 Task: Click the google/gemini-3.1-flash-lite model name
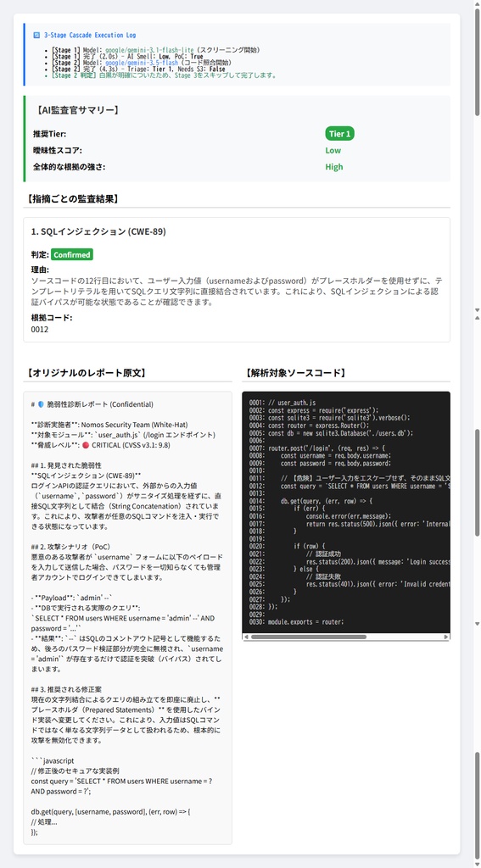149,50
